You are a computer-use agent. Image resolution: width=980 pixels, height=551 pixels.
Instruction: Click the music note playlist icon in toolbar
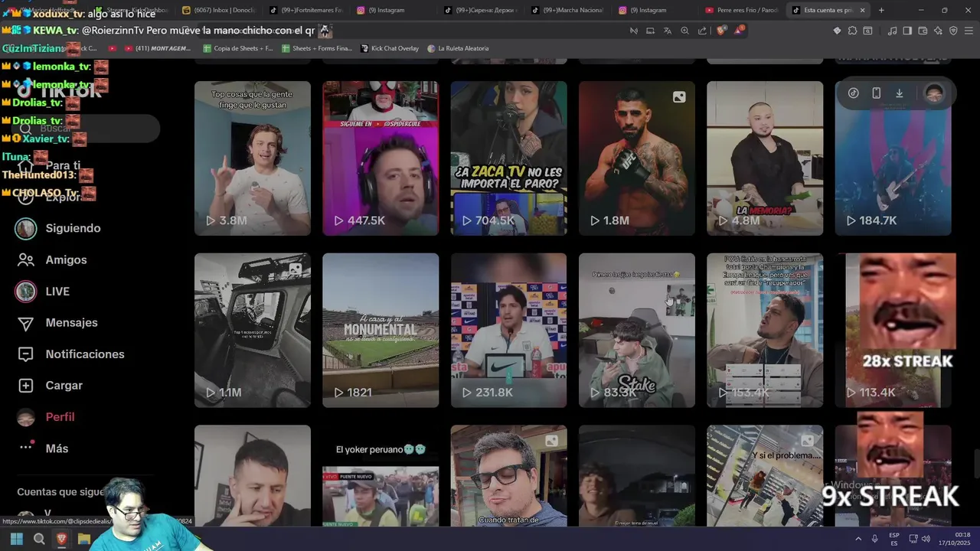pos(892,31)
